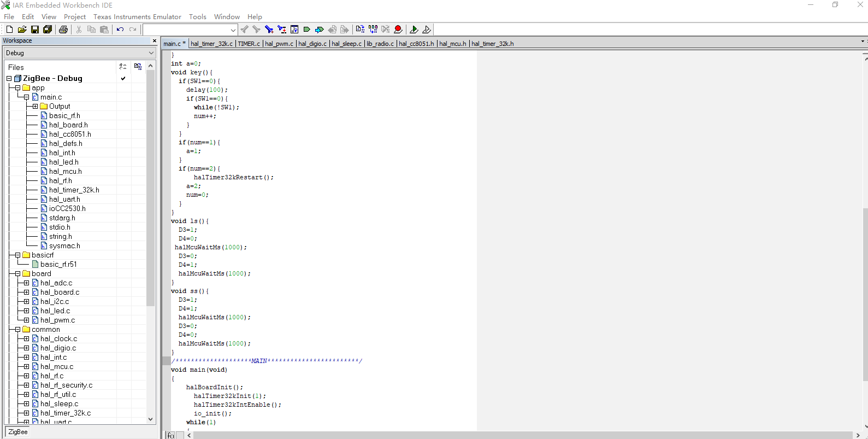Open the Texas Instruments Emulator menu
The height and width of the screenshot is (439, 868).
coord(137,17)
